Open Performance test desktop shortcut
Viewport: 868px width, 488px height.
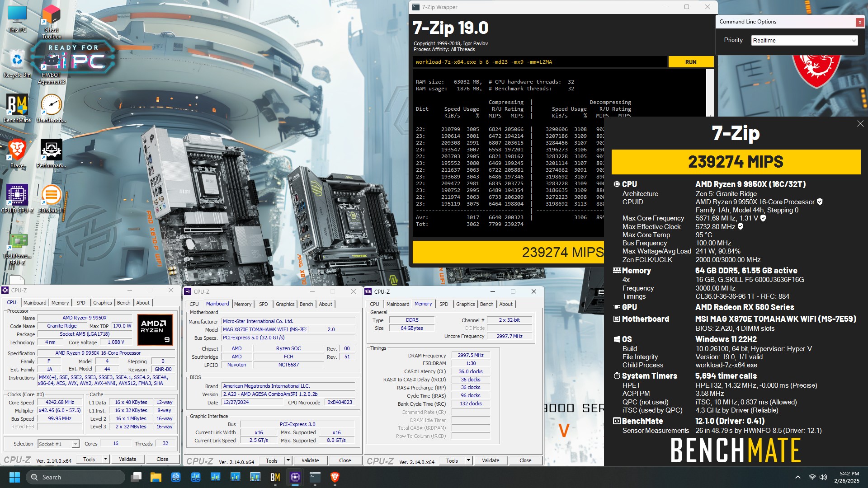pyautogui.click(x=51, y=154)
